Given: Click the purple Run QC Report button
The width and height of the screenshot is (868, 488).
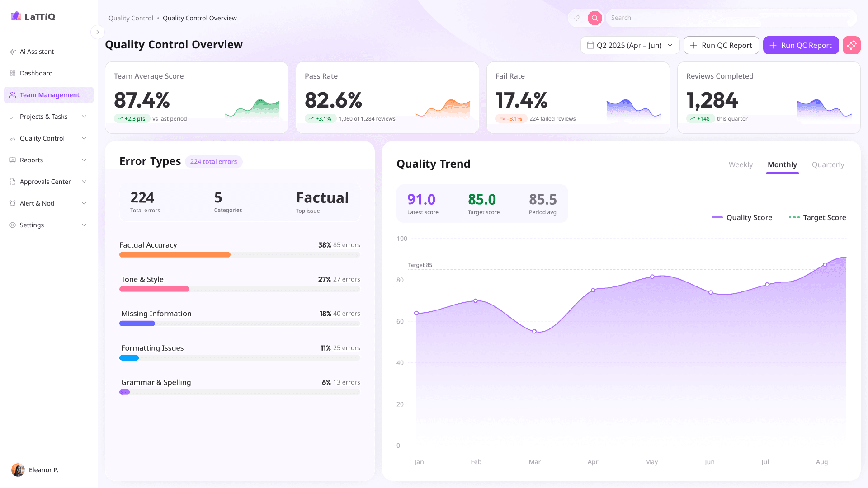Looking at the screenshot, I should point(801,45).
